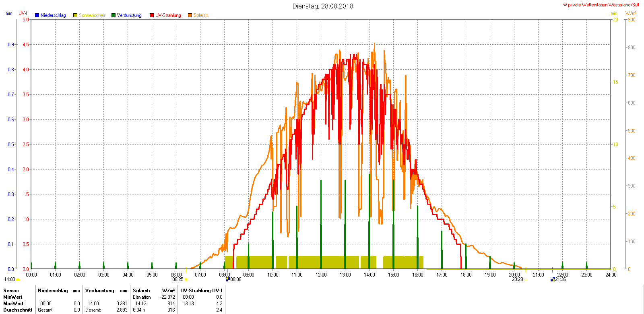Click the 2.893 Verdunstung total value
644x314 pixels.
click(x=122, y=310)
